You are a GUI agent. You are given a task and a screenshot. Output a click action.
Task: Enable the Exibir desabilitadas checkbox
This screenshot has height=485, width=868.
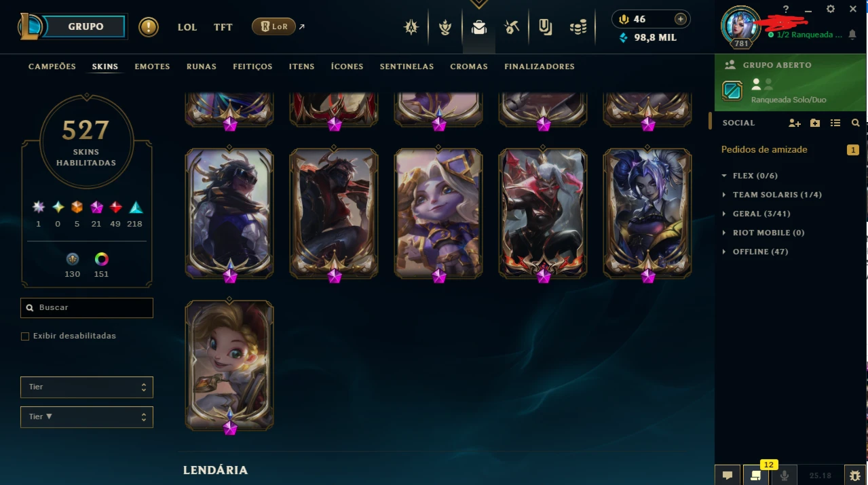tap(25, 336)
